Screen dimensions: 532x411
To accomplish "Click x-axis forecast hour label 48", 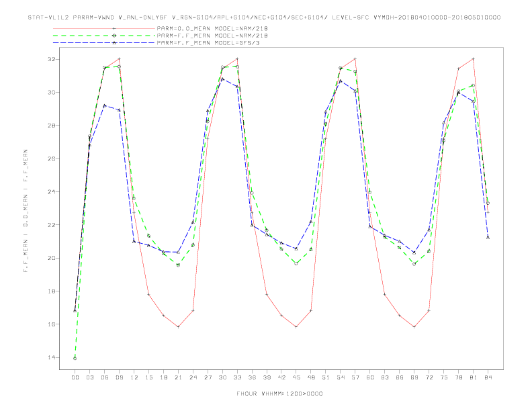I will (311, 377).
